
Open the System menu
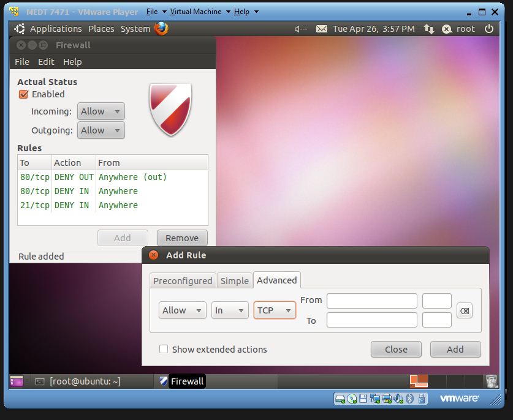pos(135,29)
